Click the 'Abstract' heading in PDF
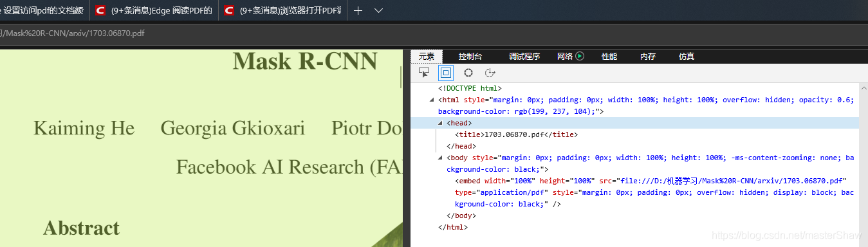This screenshot has width=868, height=247. click(82, 228)
